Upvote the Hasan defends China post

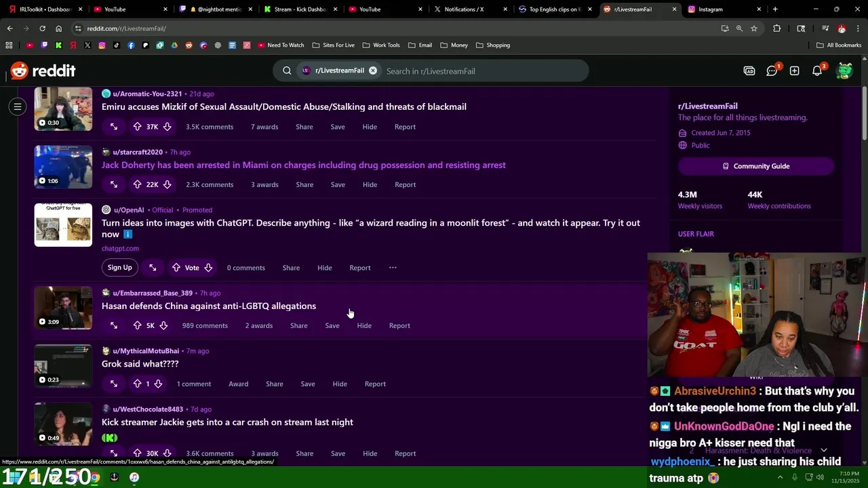(137, 325)
